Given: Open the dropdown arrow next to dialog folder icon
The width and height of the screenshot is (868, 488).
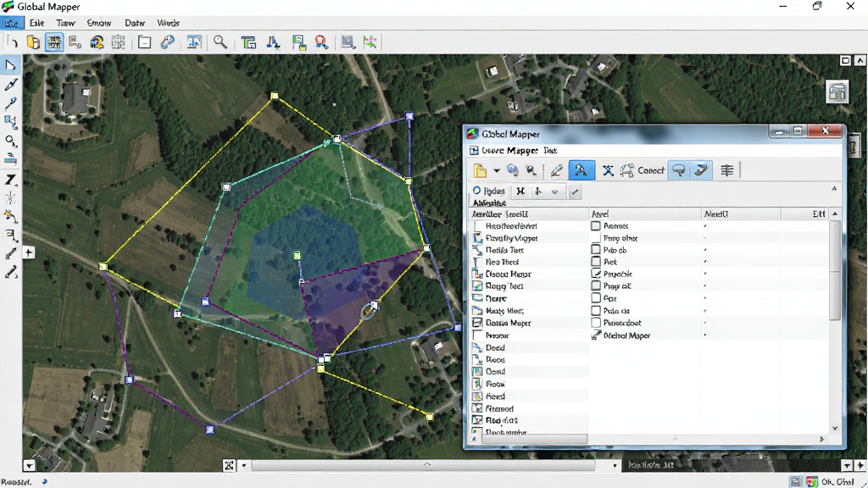Looking at the screenshot, I should click(497, 170).
